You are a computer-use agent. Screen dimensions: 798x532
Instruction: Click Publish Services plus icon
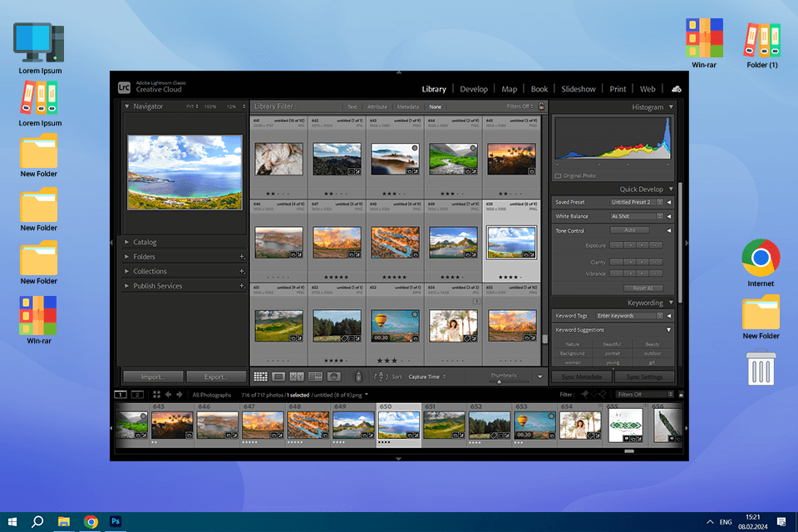(242, 286)
